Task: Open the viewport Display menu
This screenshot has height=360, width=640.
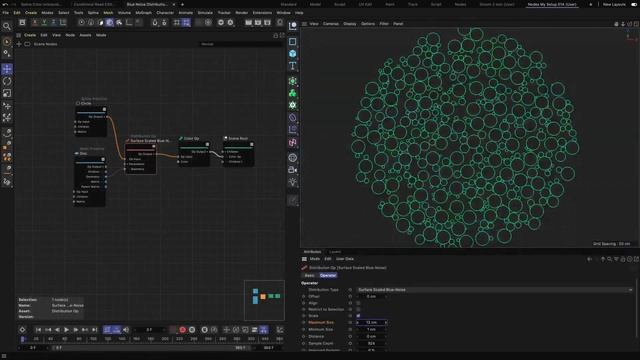Action: click(350, 24)
